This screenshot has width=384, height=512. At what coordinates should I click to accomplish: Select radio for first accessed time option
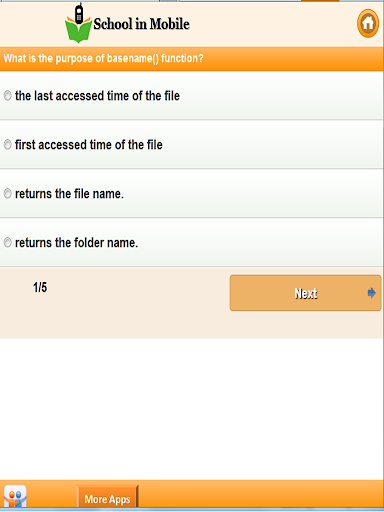pos(7,145)
